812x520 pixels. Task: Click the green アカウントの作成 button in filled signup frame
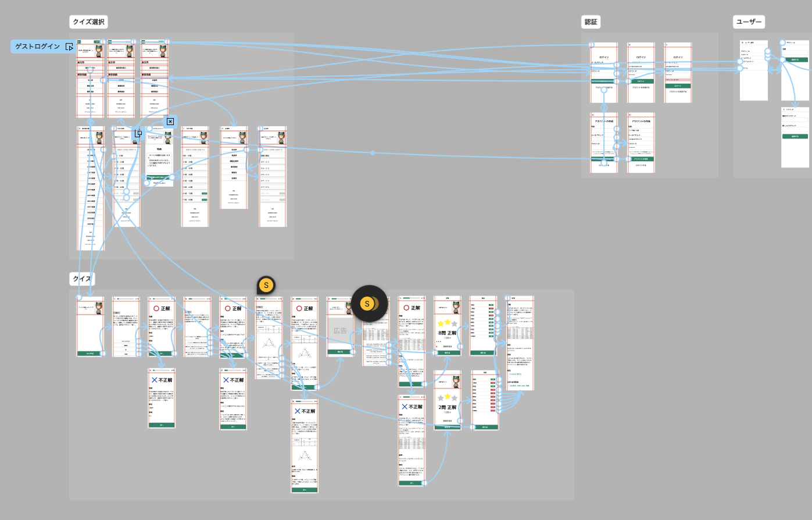(x=641, y=159)
